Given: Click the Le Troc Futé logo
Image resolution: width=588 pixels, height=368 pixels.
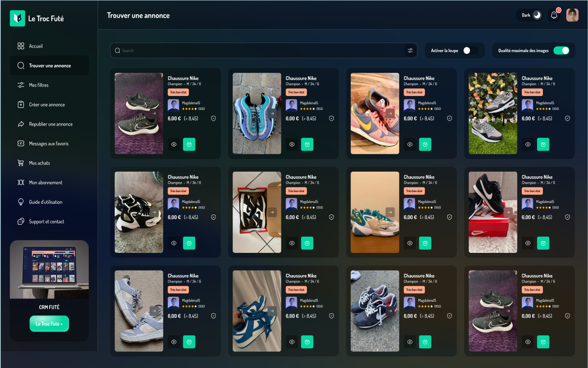Looking at the screenshot, I should pyautogui.click(x=37, y=18).
